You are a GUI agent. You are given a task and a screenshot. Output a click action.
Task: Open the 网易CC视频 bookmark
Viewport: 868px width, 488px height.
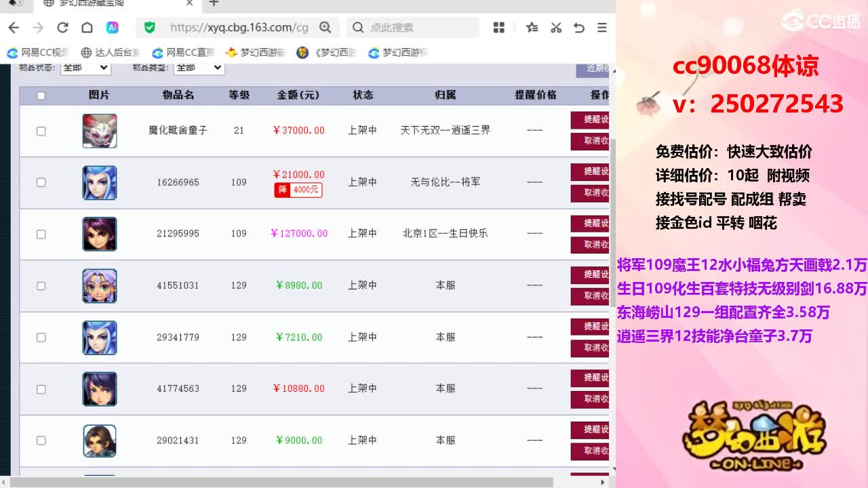point(38,53)
